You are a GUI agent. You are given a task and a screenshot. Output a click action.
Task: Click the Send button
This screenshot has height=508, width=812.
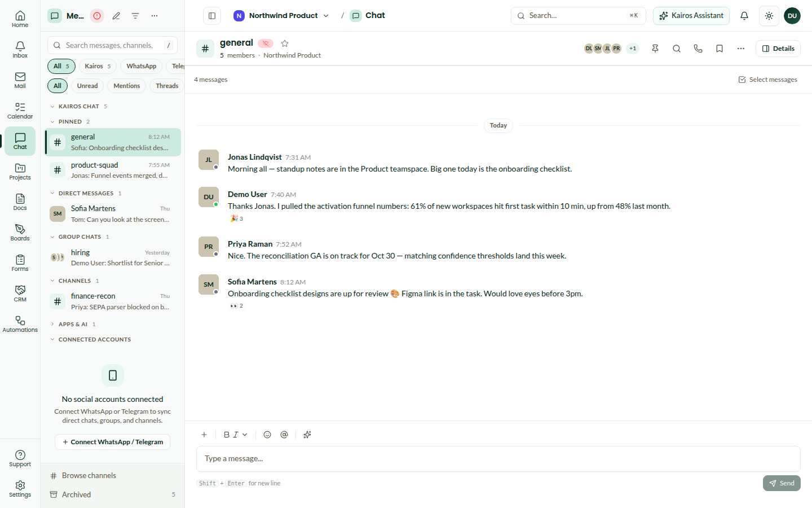782,483
